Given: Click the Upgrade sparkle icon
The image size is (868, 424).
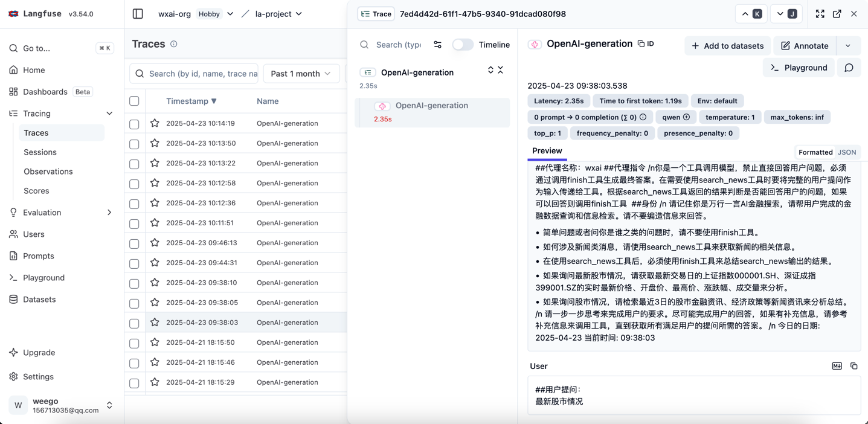Looking at the screenshot, I should pyautogui.click(x=13, y=353).
